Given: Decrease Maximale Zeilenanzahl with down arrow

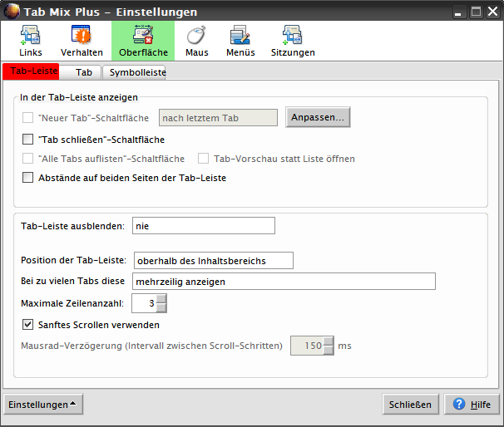Looking at the screenshot, I should (161, 308).
